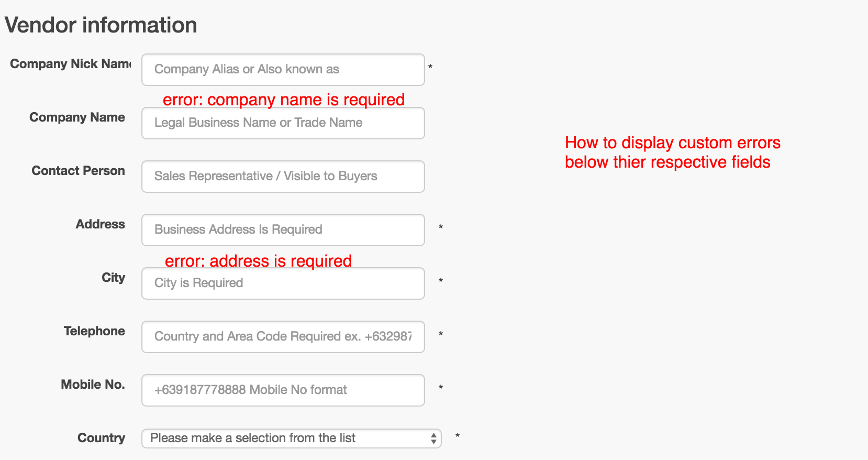Click the Mobile No. input field
Screen dimensions: 868x460
coord(283,390)
